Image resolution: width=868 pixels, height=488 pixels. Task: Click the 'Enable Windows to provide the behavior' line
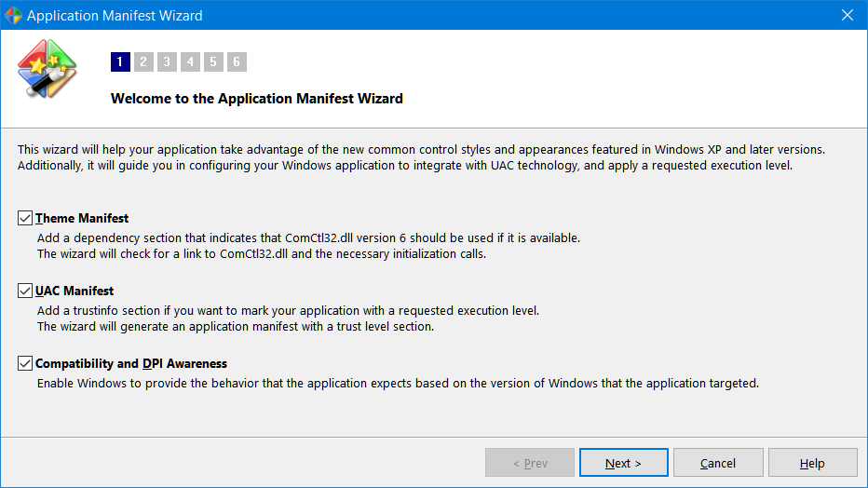(x=398, y=384)
